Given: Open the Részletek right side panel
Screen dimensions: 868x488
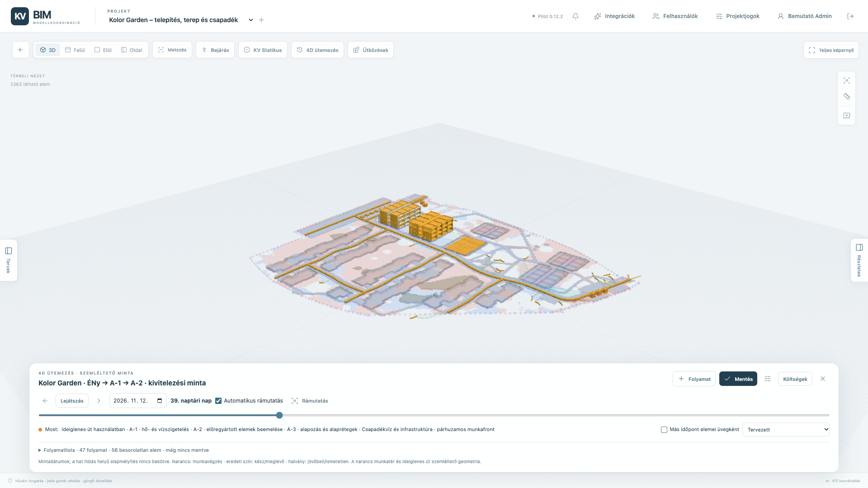Looking at the screenshot, I should (859, 260).
